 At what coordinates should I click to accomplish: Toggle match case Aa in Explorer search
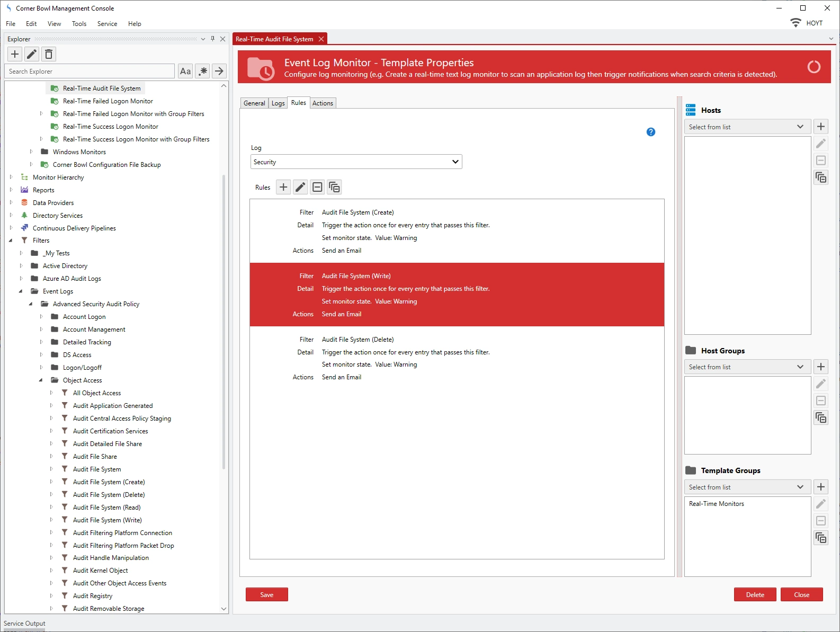(x=185, y=71)
